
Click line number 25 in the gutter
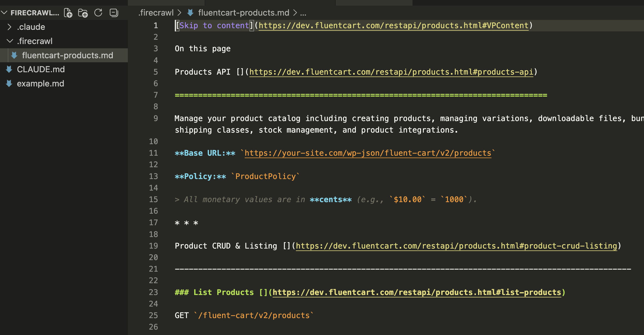(x=154, y=315)
